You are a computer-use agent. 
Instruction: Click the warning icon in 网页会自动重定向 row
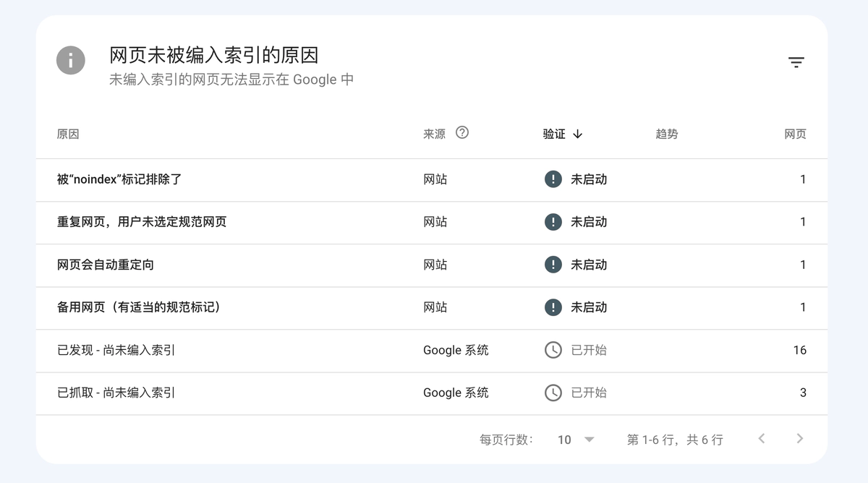pos(553,265)
